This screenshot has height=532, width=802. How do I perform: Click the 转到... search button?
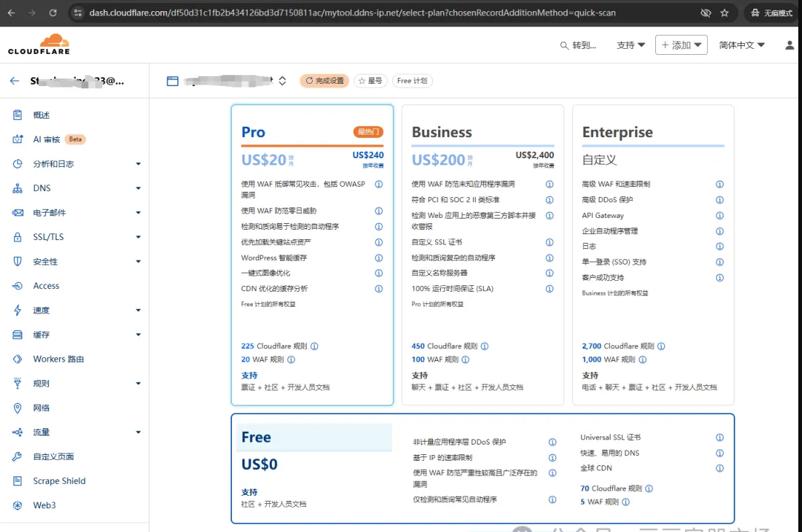[578, 45]
